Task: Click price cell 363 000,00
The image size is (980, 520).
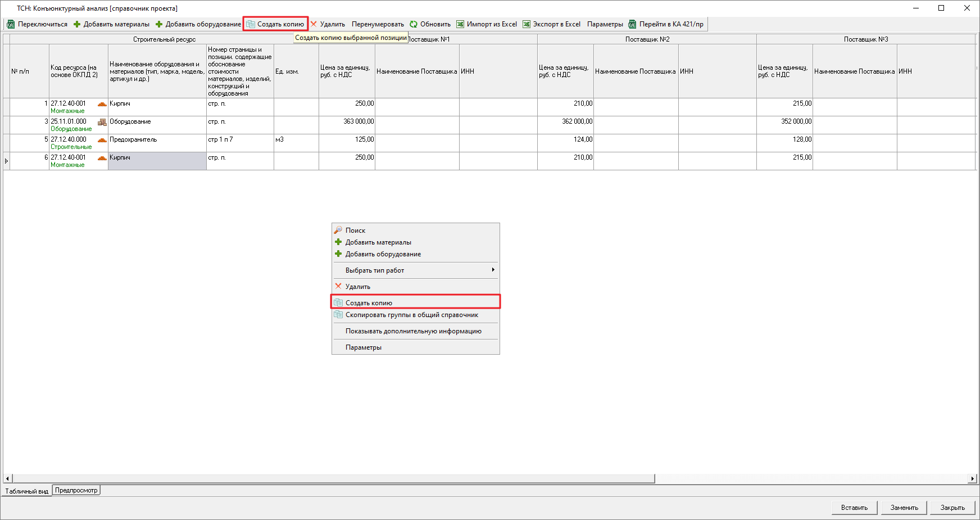Action: click(347, 125)
